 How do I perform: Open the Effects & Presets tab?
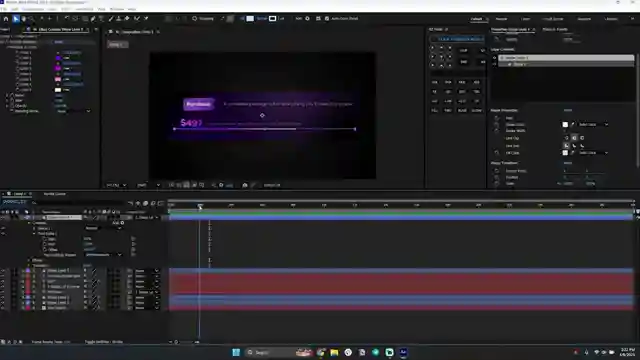555,29
